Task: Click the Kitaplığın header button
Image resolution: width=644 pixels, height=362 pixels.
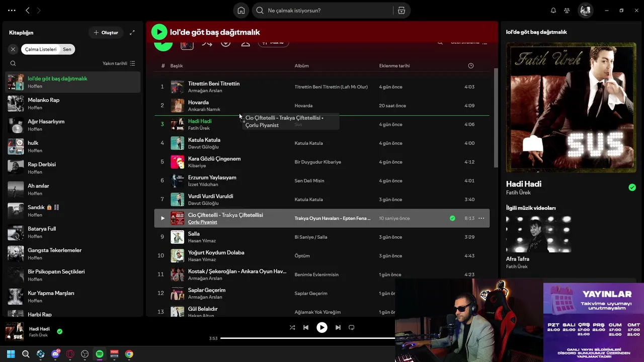Action: click(21, 33)
